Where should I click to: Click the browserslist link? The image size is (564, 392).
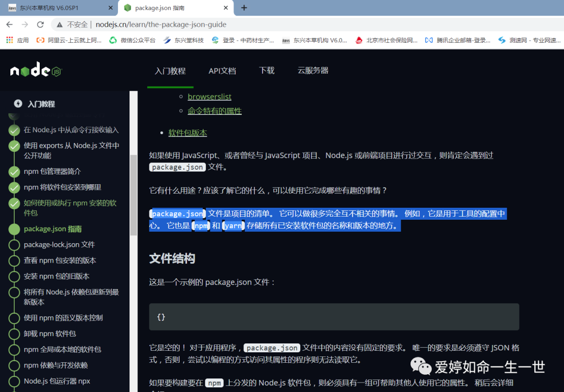coord(209,97)
